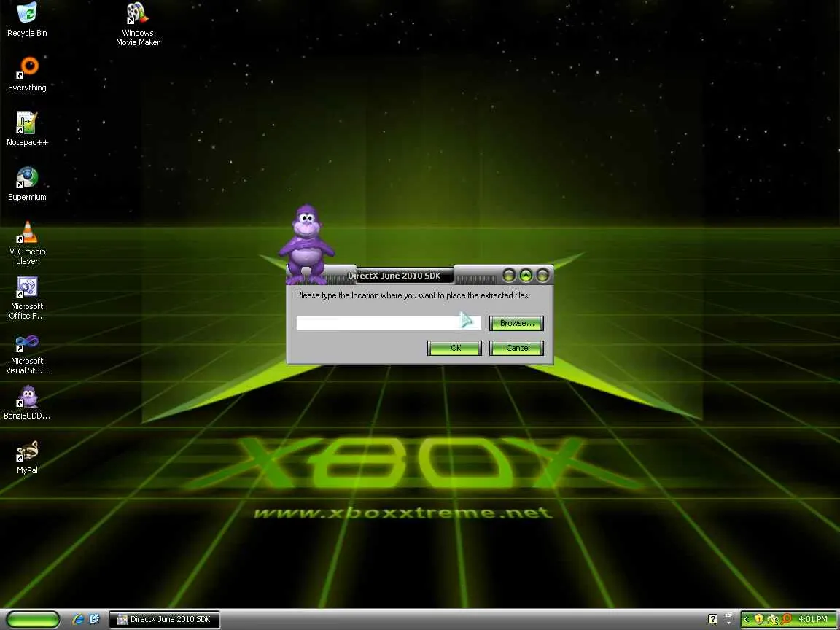The width and height of the screenshot is (840, 630).
Task: Click the Show Desktop quick launch icon
Action: pyautogui.click(x=94, y=619)
